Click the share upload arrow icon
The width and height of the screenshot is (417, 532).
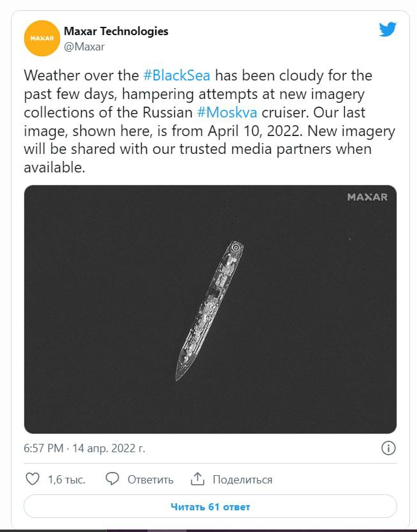197,479
